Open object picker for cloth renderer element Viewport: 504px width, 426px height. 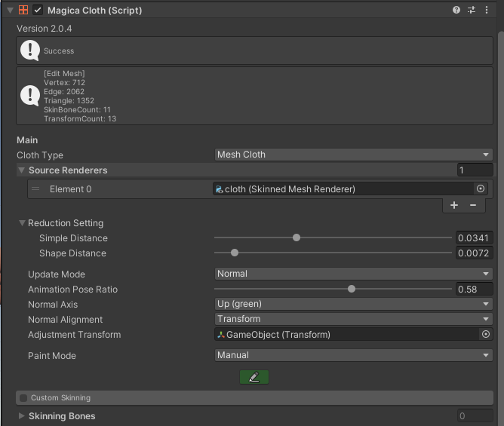481,189
